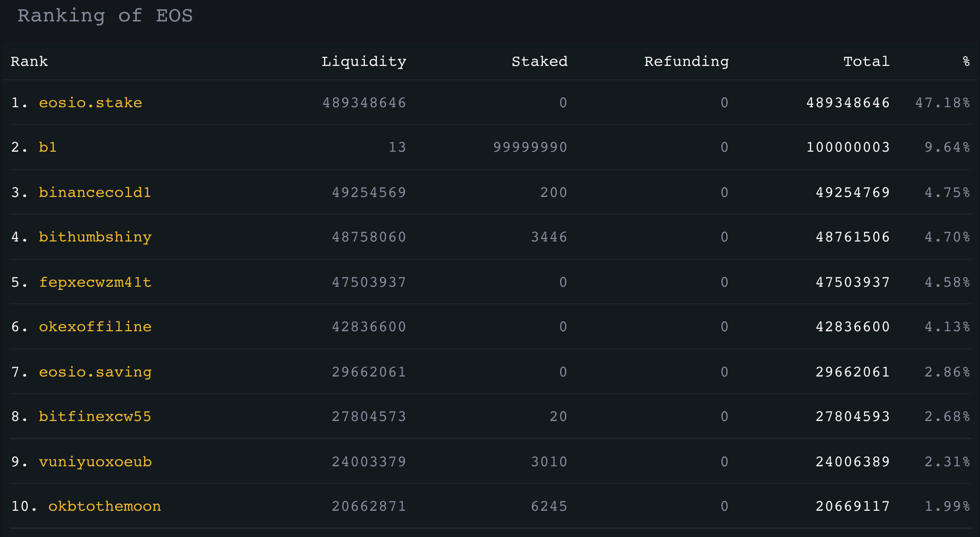
Task: Open the okexoffiline account link
Action: pos(95,326)
